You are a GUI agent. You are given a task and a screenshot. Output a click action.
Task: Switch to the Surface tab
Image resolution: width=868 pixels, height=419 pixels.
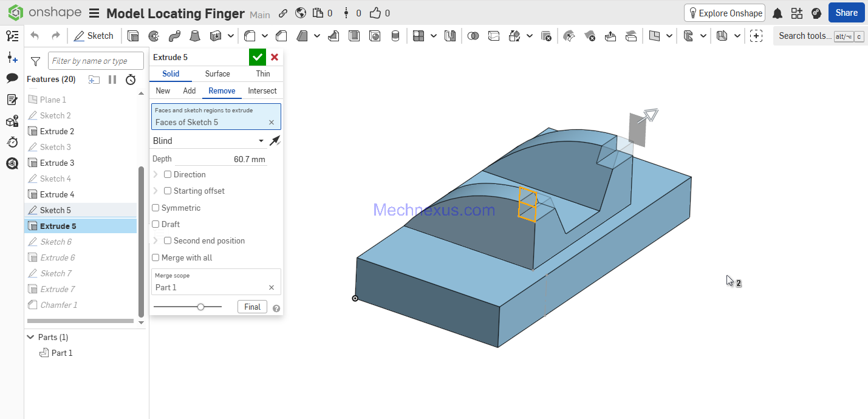pos(217,73)
